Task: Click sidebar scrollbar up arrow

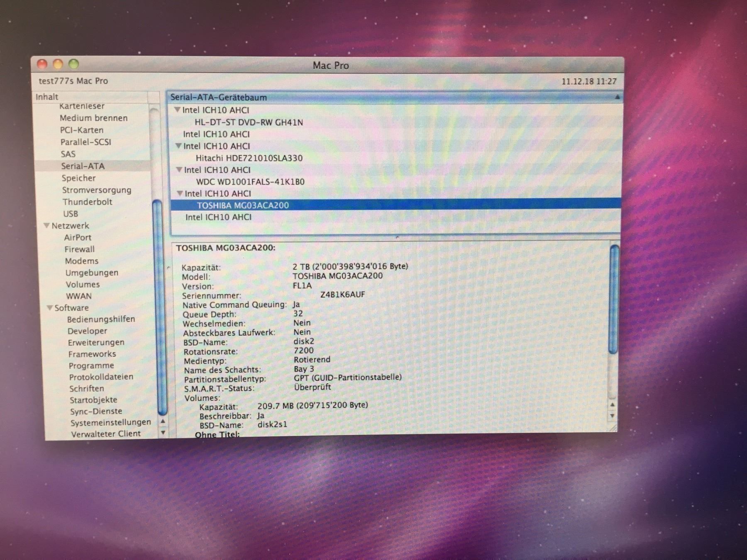Action: 163,421
